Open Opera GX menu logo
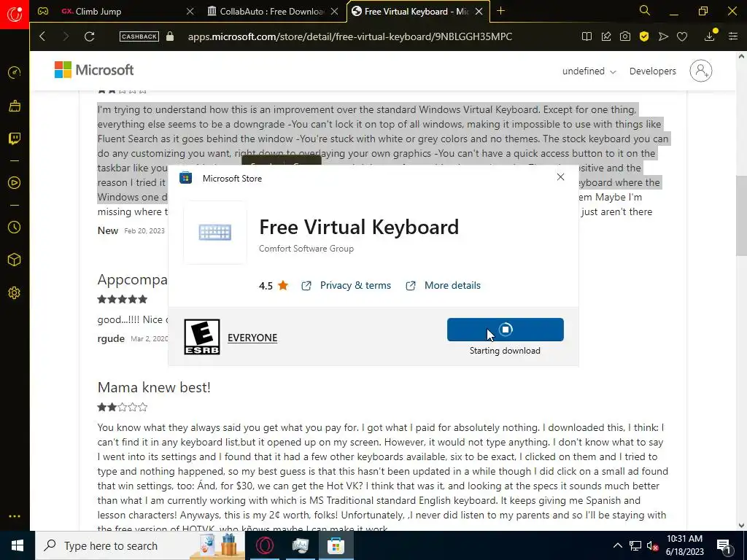 [15, 15]
